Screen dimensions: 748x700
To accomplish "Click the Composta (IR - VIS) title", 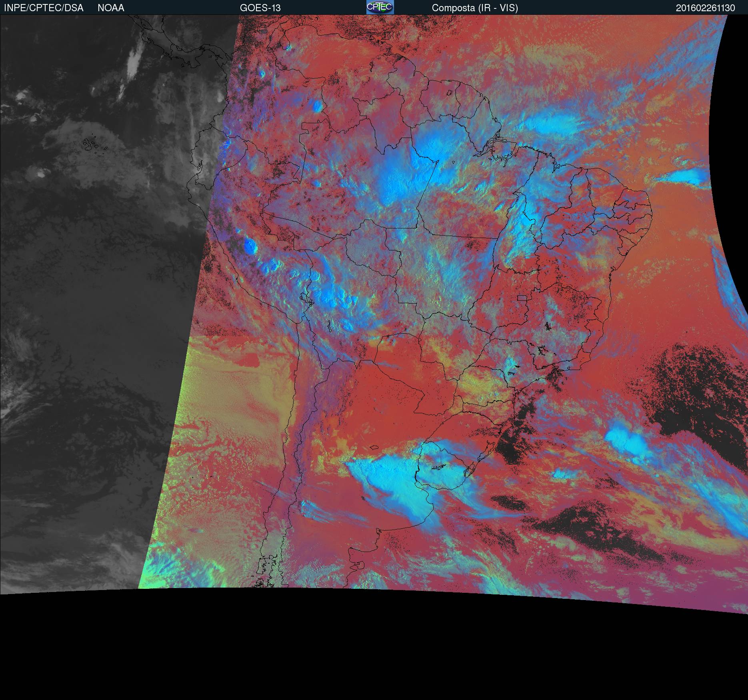I will [475, 8].
